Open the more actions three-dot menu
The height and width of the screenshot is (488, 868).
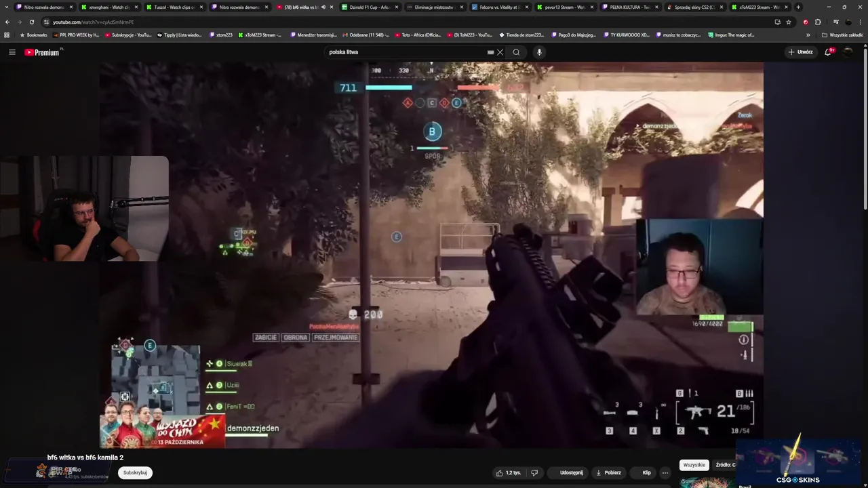[x=665, y=472]
